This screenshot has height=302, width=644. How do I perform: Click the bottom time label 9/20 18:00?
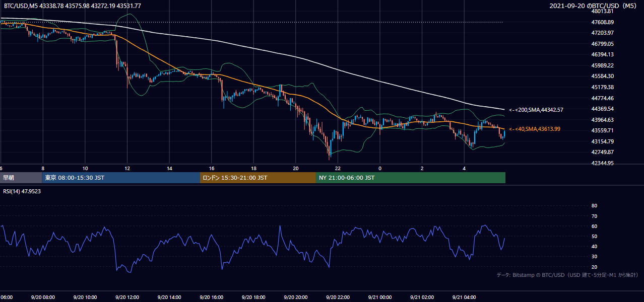click(x=253, y=297)
